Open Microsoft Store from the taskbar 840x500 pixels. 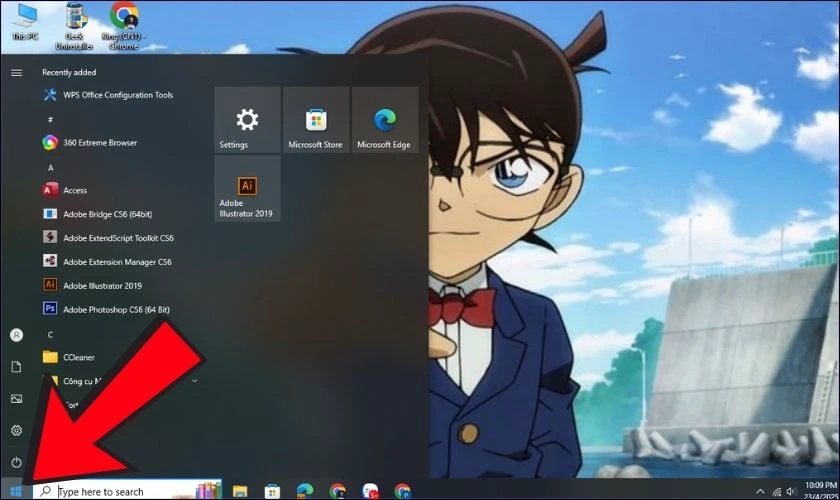pyautogui.click(x=272, y=491)
